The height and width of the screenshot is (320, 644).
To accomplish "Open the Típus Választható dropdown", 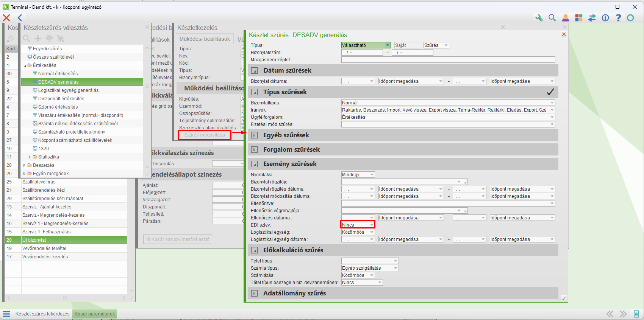I will (388, 45).
